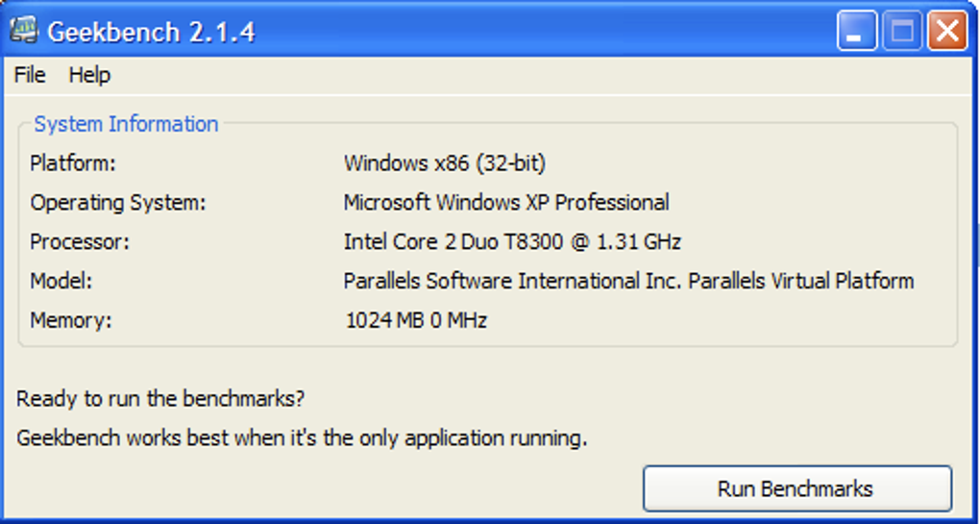Close the Geekbench window
Viewport: 980px width, 524px height.
coord(947,32)
